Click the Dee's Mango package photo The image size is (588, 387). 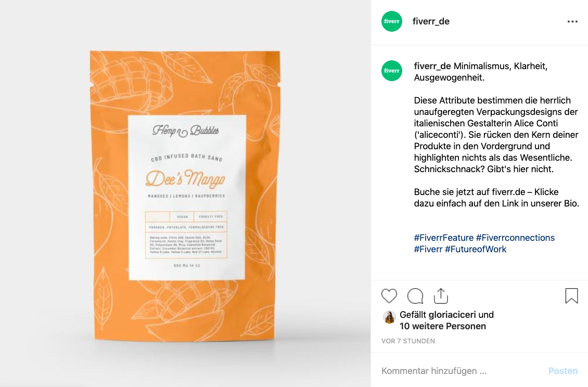coord(185,193)
